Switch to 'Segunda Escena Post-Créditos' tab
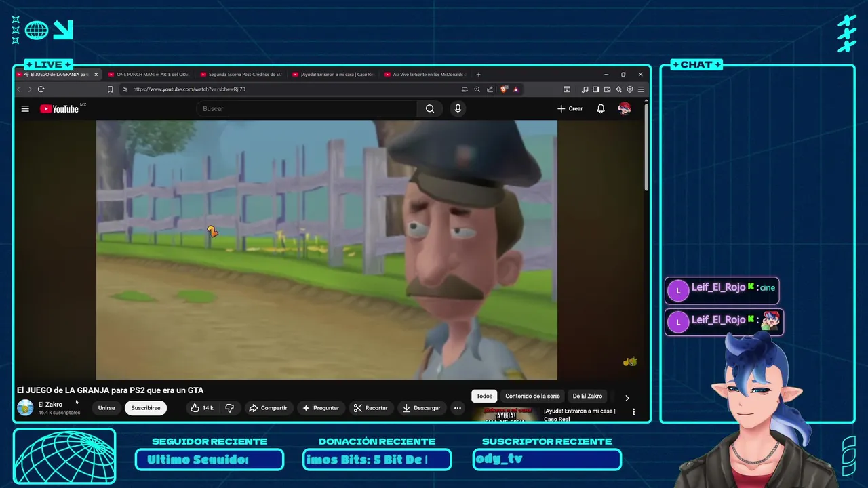 coord(241,75)
